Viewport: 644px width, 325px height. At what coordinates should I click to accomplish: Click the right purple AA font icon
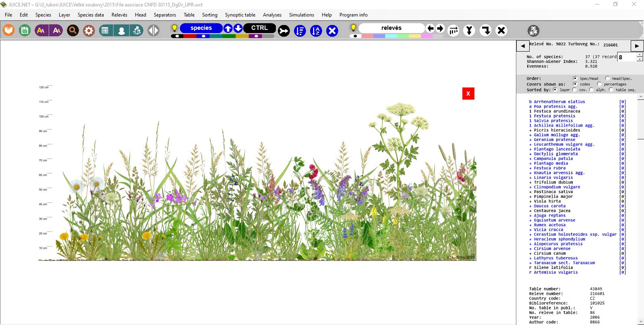coord(56,30)
